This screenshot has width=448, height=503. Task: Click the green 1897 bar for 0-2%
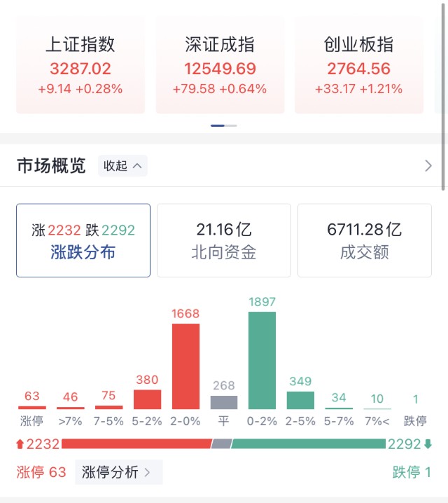point(262,360)
